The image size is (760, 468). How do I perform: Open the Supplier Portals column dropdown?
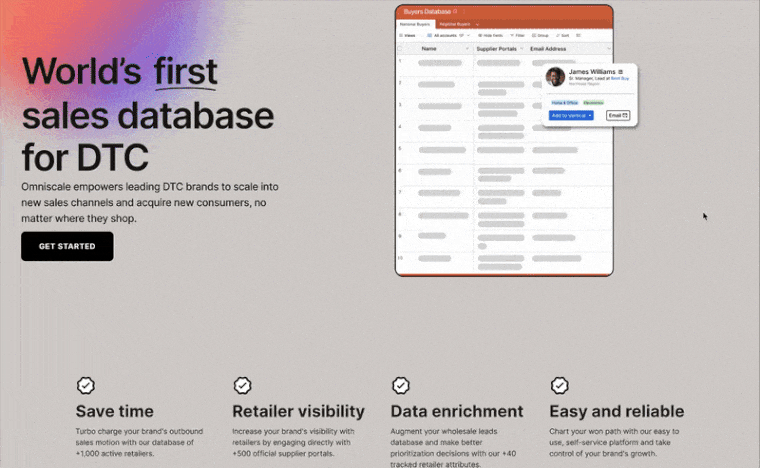click(x=522, y=48)
